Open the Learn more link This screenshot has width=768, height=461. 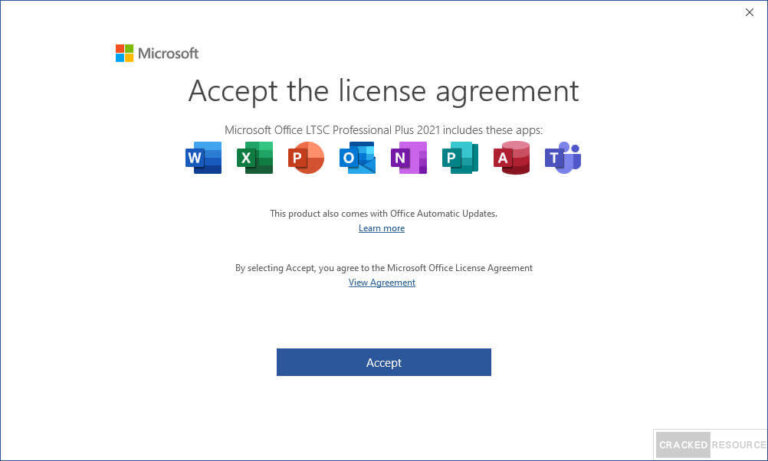click(382, 228)
